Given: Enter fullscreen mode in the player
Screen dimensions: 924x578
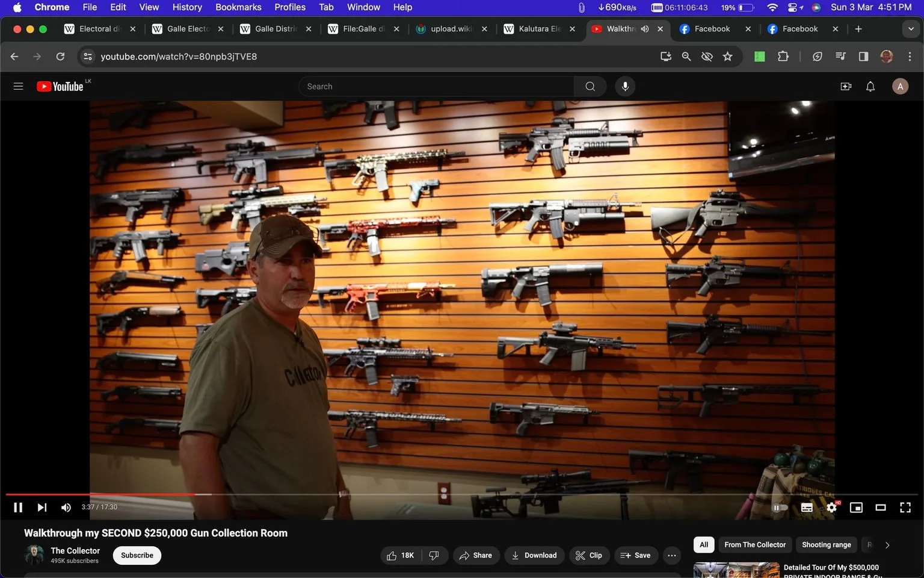Looking at the screenshot, I should pyautogui.click(x=905, y=508).
